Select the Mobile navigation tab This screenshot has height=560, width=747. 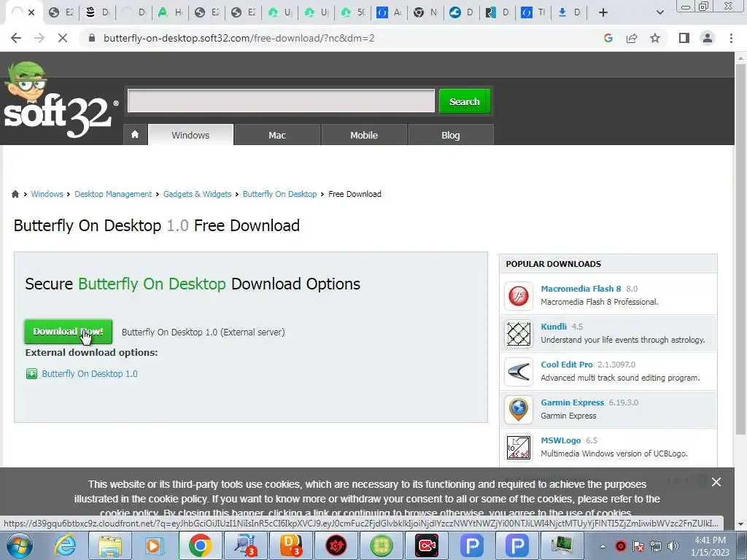tap(364, 135)
